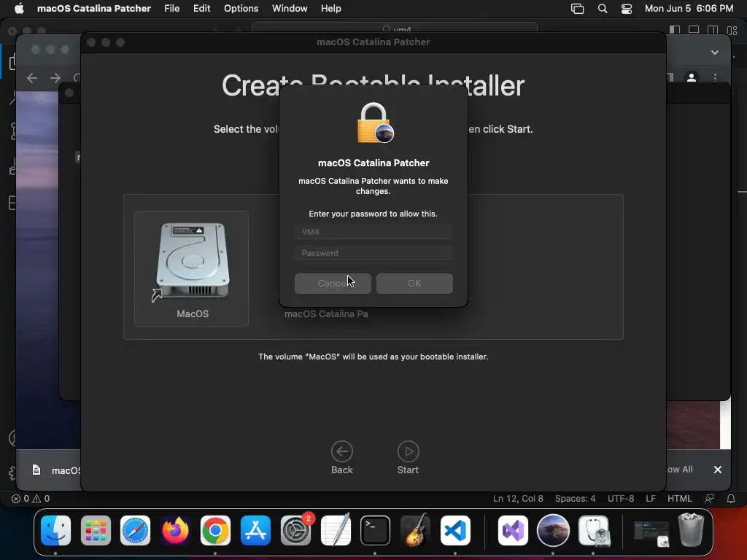The image size is (747, 560).
Task: Open Visual Studio from the Dock
Action: tap(513, 530)
